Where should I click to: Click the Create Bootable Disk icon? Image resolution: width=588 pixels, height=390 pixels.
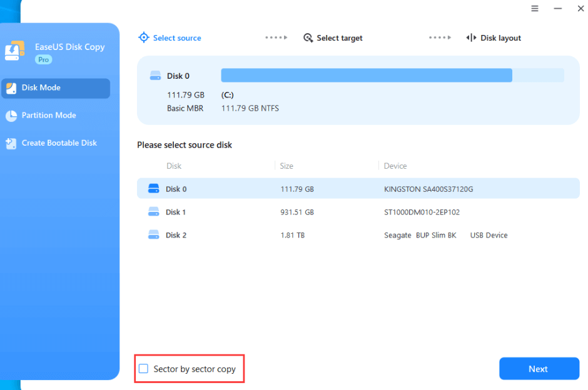(x=11, y=144)
